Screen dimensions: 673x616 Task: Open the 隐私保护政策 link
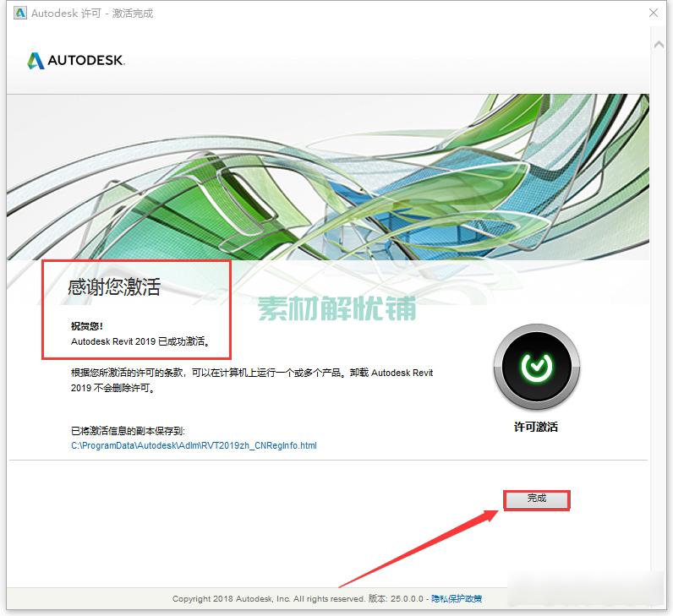point(457,598)
